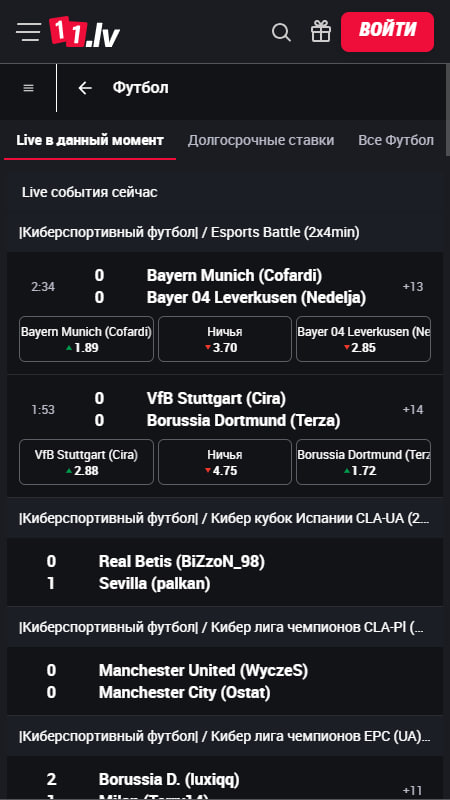Screen dimensions: 450x800
Task: Open the Все Футбол tab
Action: (x=396, y=140)
